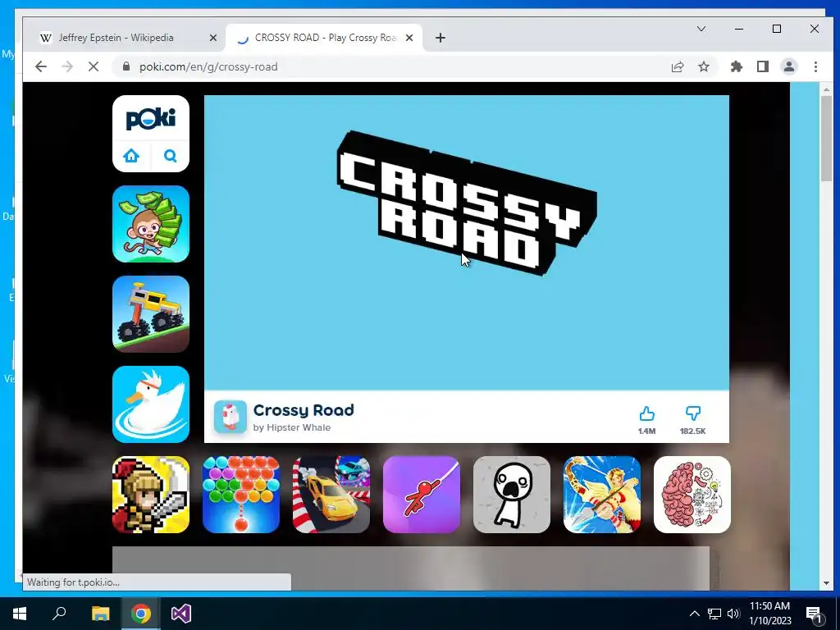Open the bubble shooter game thumbnail
The image size is (840, 630).
click(x=241, y=495)
